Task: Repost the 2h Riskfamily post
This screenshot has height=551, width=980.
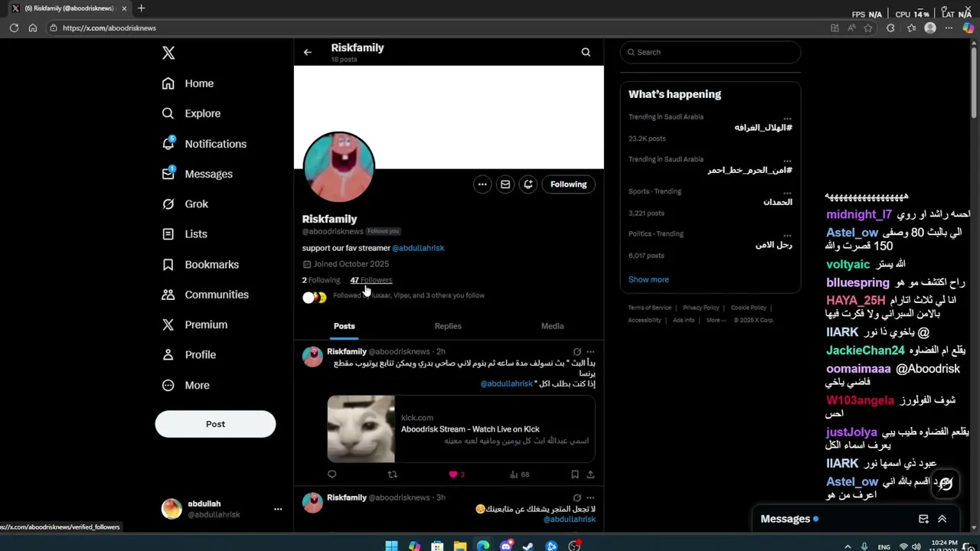Action: point(393,474)
